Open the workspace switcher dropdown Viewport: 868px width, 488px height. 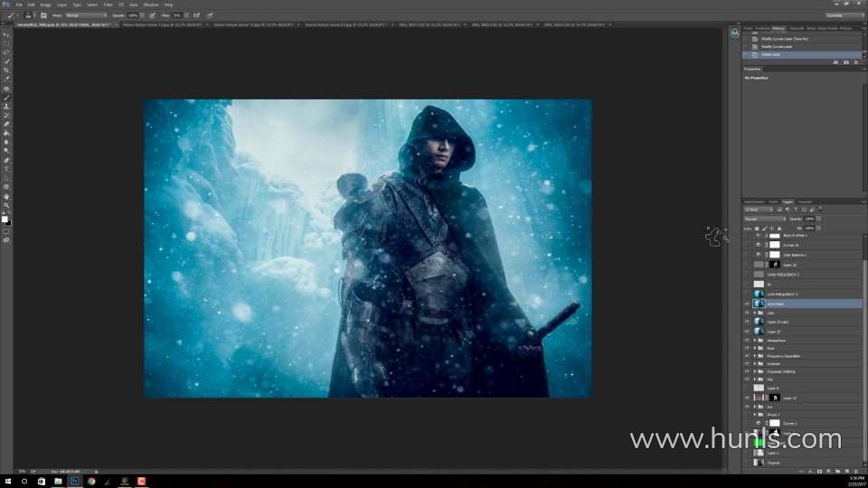844,15
